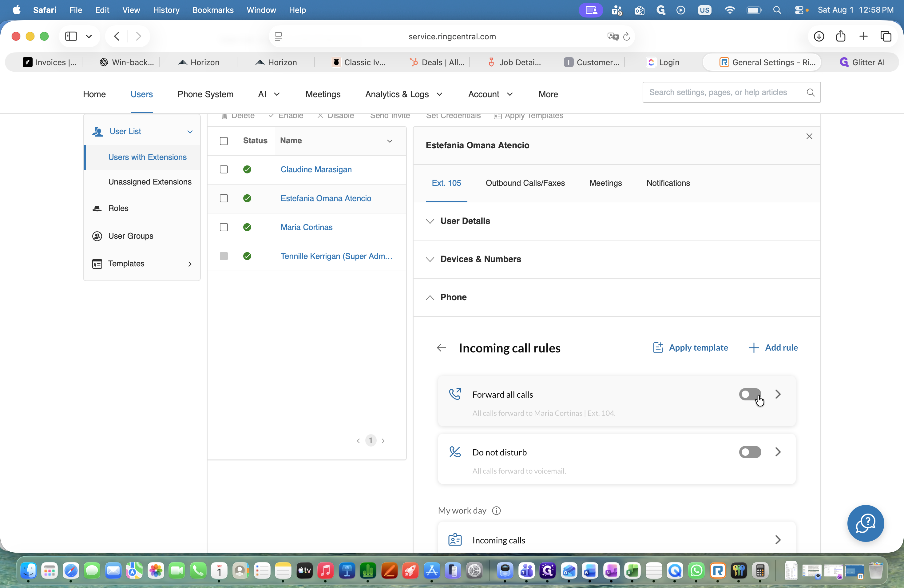The image size is (904, 588).
Task: Open Wi-Fi status in menu bar
Action: pos(730,10)
